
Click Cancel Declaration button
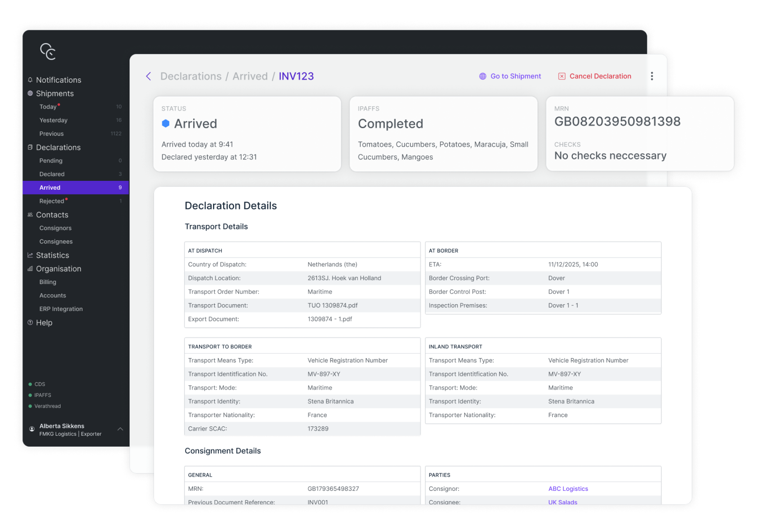[x=600, y=76]
